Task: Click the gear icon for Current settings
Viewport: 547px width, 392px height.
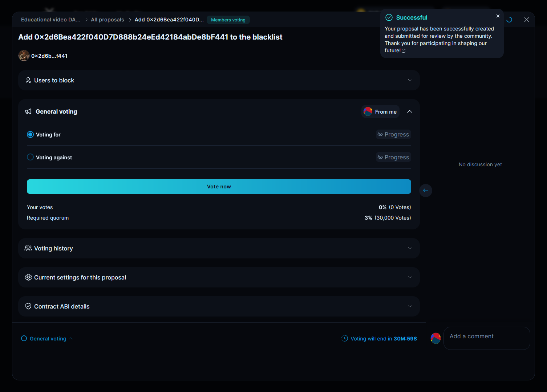Action: [28, 277]
